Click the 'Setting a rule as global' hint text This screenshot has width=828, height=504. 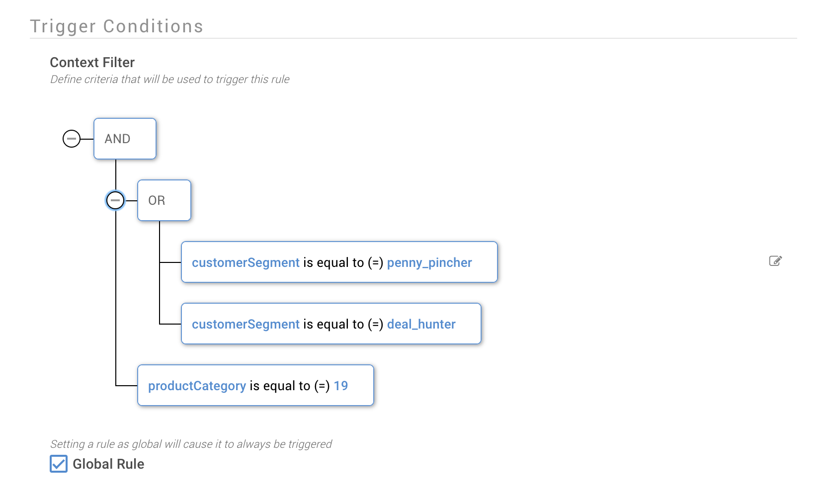[191, 444]
